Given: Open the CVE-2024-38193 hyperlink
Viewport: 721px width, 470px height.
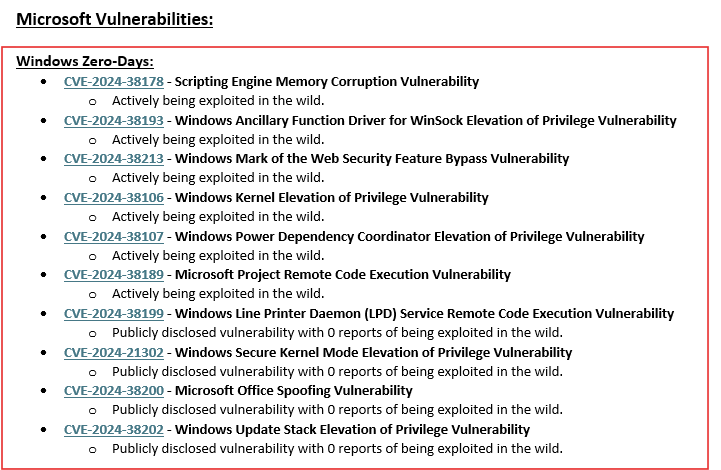Looking at the screenshot, I should click(x=113, y=121).
